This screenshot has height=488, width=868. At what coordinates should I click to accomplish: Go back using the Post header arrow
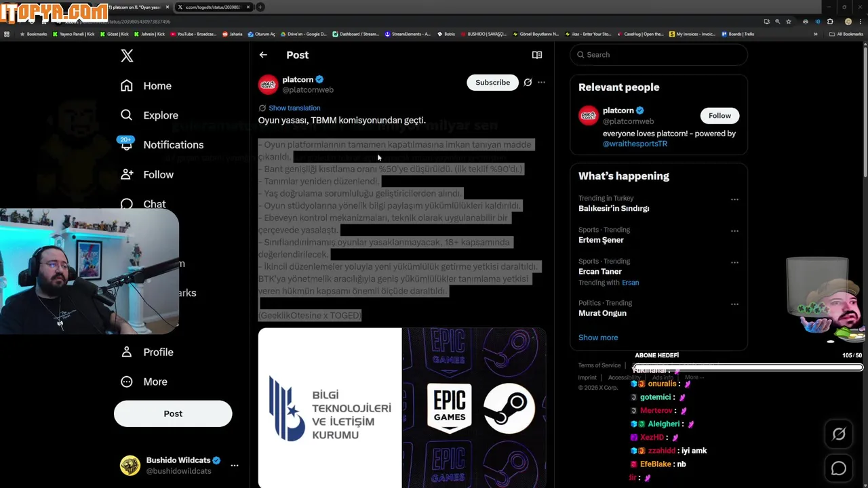pos(263,55)
